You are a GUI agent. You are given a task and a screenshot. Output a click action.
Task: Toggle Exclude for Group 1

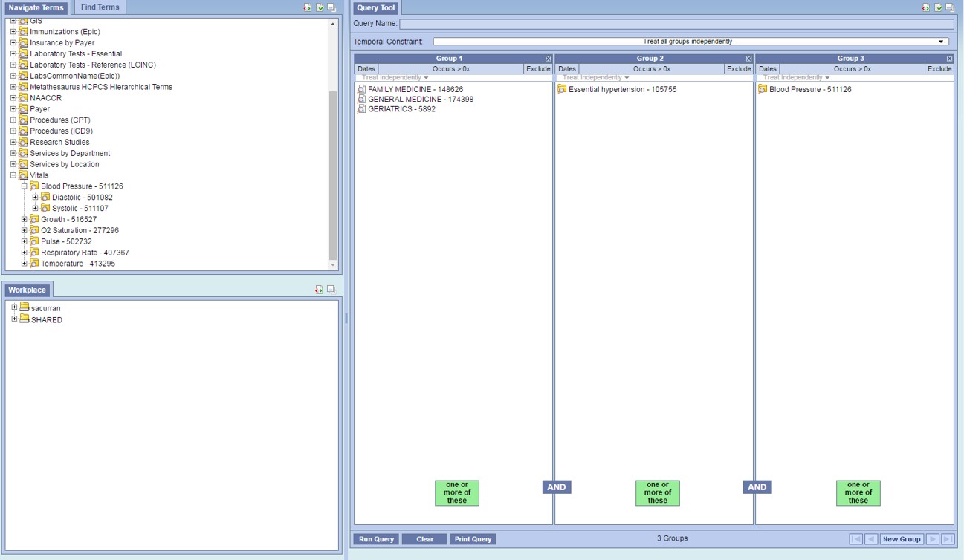point(538,68)
